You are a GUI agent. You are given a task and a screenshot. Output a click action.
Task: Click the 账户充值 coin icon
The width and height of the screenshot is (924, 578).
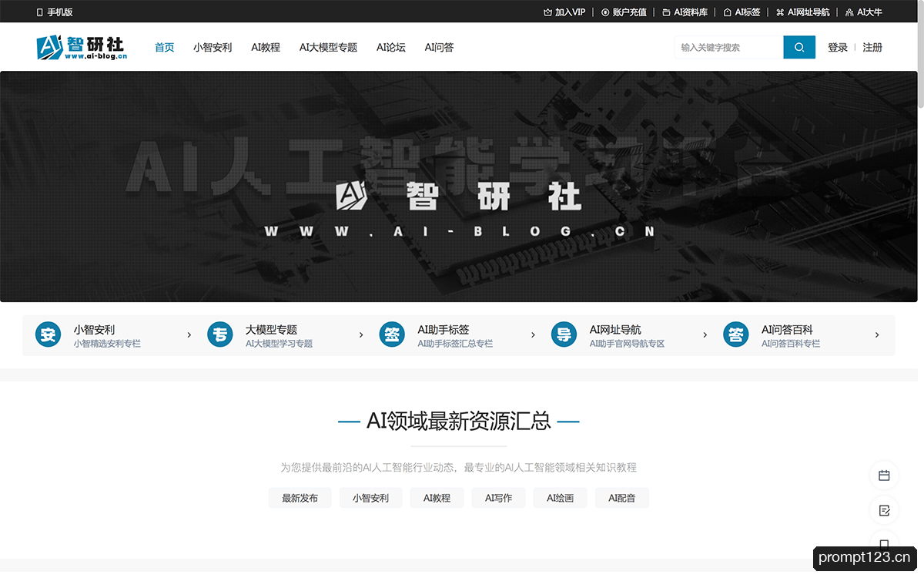pyautogui.click(x=605, y=12)
